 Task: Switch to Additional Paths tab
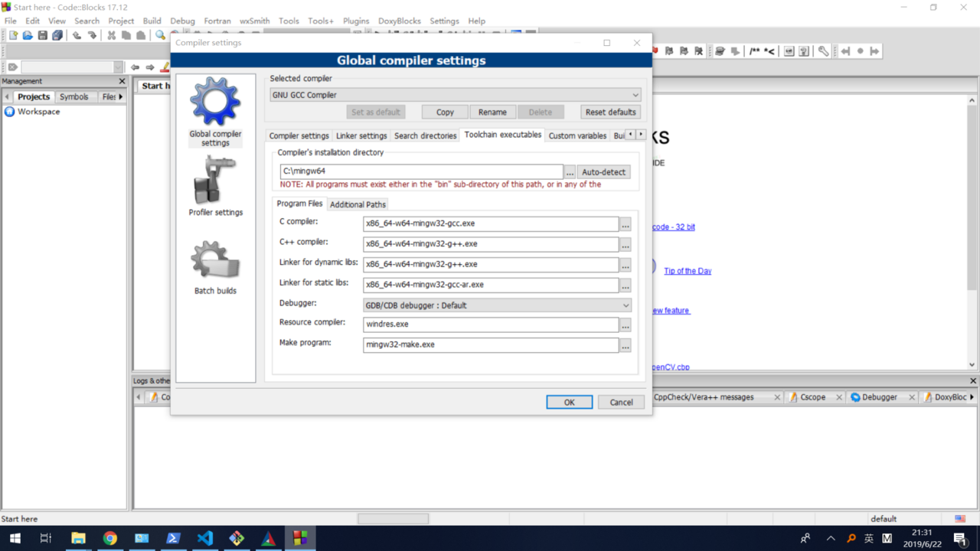[x=358, y=204]
